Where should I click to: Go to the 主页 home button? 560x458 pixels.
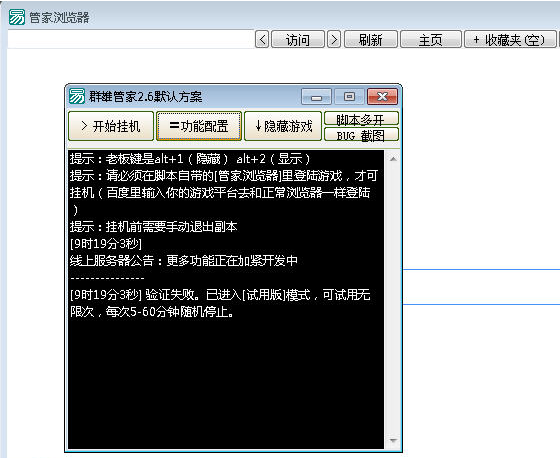tap(431, 39)
